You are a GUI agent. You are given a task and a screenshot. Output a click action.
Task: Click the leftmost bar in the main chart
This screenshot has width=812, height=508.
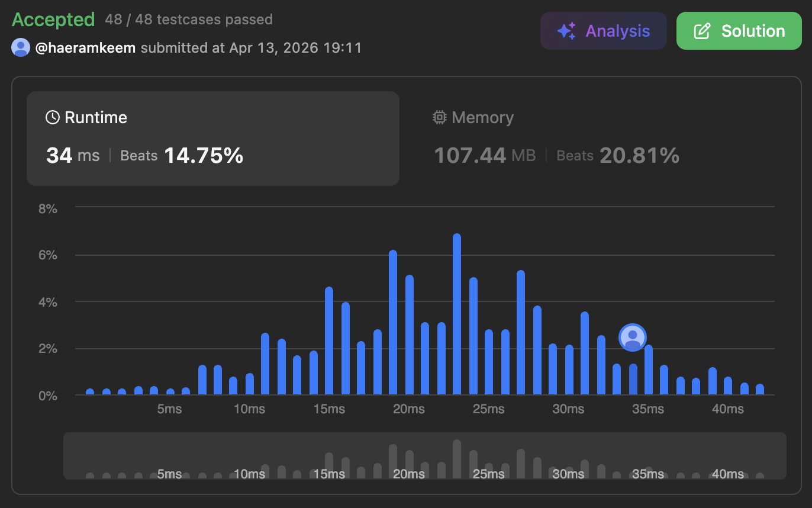coord(90,391)
